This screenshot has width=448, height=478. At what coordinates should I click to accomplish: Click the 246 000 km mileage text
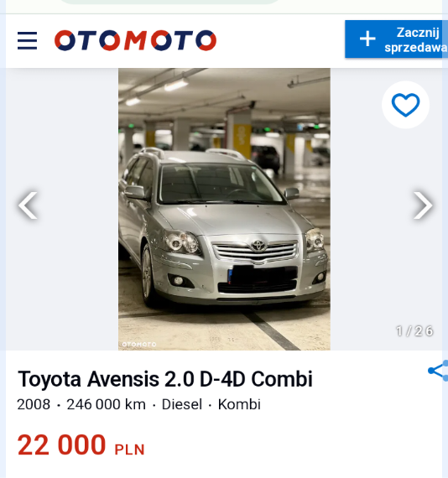[x=107, y=404]
